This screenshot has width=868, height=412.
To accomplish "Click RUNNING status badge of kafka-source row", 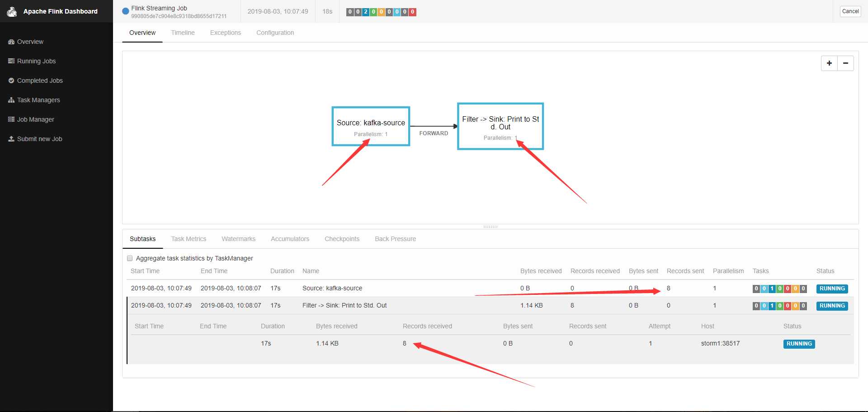I will tap(832, 289).
